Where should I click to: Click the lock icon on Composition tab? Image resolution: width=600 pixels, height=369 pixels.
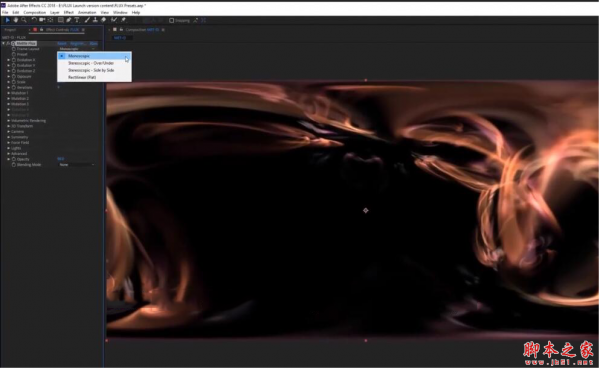tap(121, 29)
